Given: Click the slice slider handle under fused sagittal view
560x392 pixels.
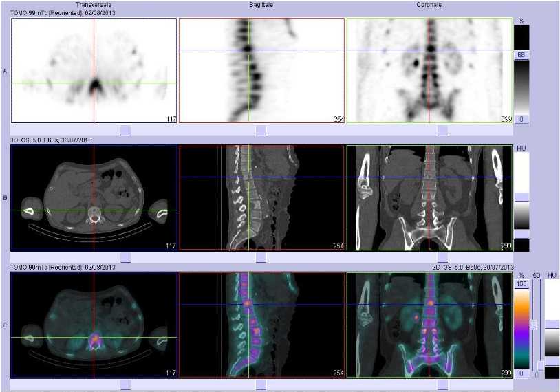Looking at the screenshot, I should pyautogui.click(x=261, y=385).
